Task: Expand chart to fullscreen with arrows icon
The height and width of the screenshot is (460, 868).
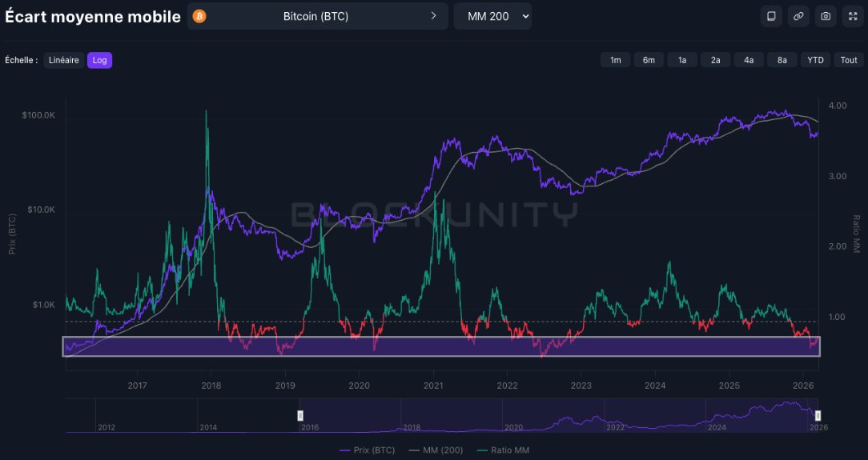Action: [853, 16]
